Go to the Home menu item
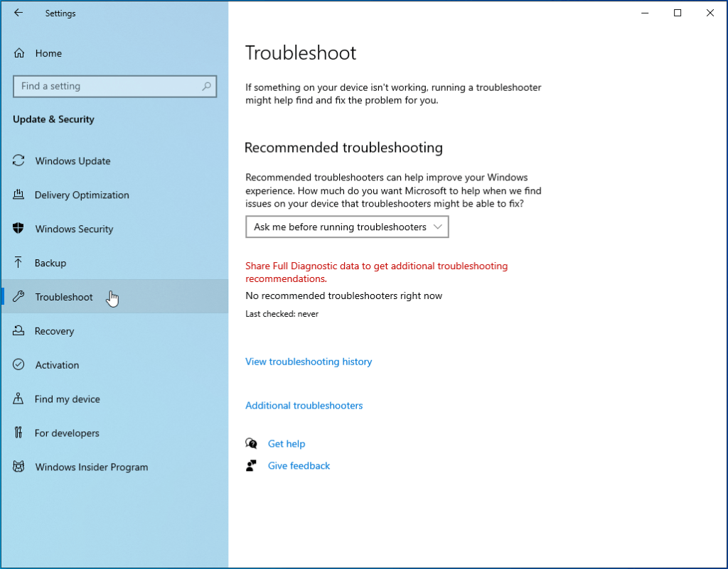The width and height of the screenshot is (728, 569). pos(48,53)
